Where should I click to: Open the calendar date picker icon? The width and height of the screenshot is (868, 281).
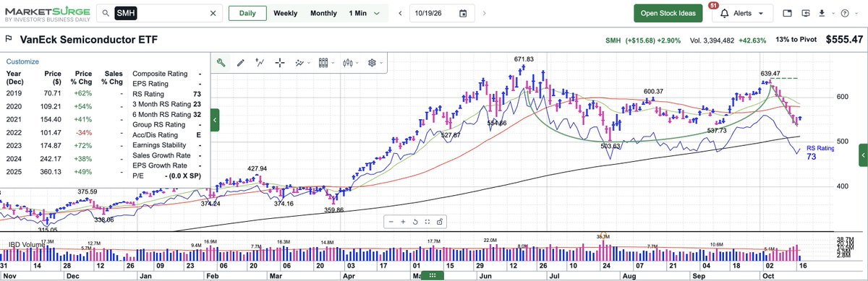pyautogui.click(x=462, y=13)
